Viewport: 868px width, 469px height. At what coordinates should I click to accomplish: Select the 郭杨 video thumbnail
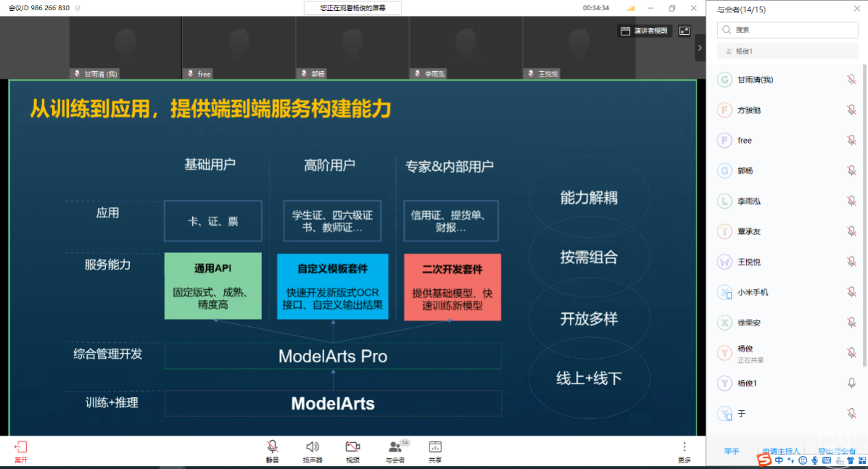[352, 48]
